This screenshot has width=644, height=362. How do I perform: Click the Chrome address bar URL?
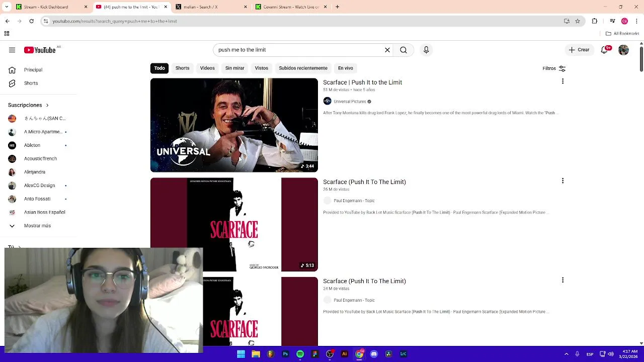click(x=115, y=21)
